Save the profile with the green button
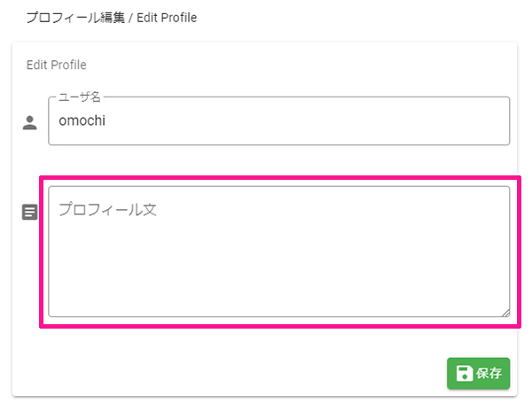The image size is (532, 411). point(479,374)
